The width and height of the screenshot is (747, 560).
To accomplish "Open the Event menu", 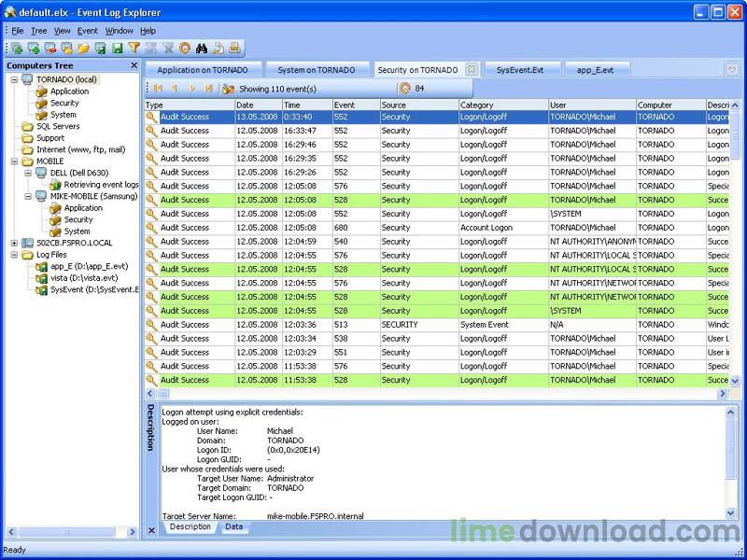I will (x=87, y=31).
